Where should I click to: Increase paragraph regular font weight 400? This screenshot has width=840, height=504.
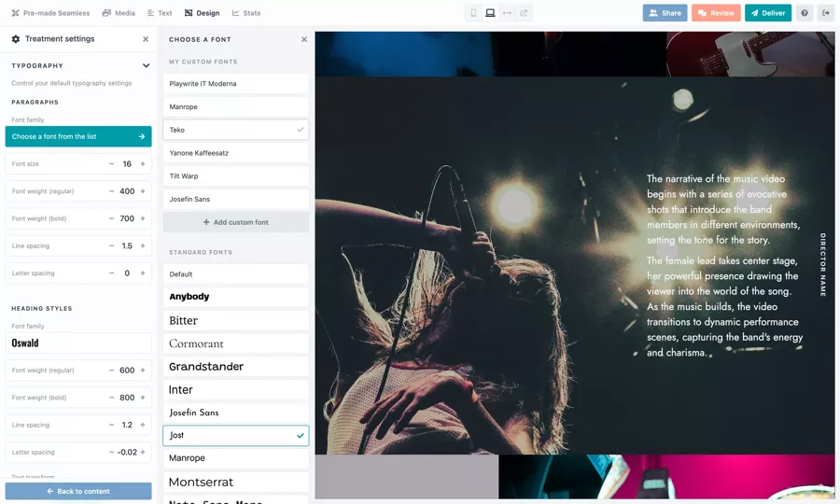pos(143,191)
